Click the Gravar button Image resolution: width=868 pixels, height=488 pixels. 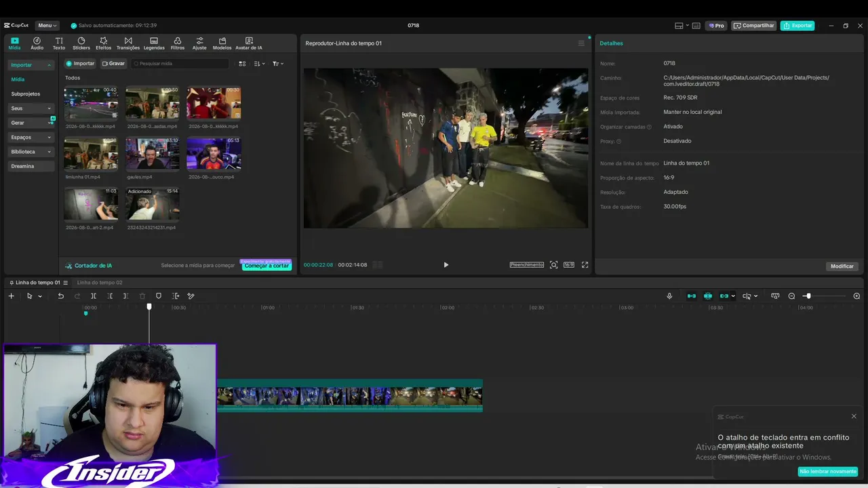[x=113, y=64]
